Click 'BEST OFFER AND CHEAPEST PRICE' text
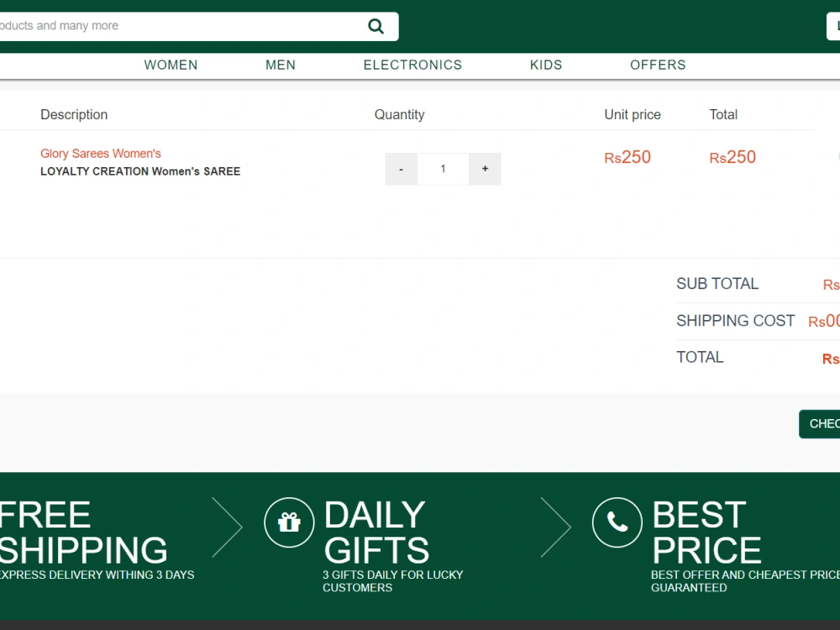The width and height of the screenshot is (840, 630). point(745,575)
